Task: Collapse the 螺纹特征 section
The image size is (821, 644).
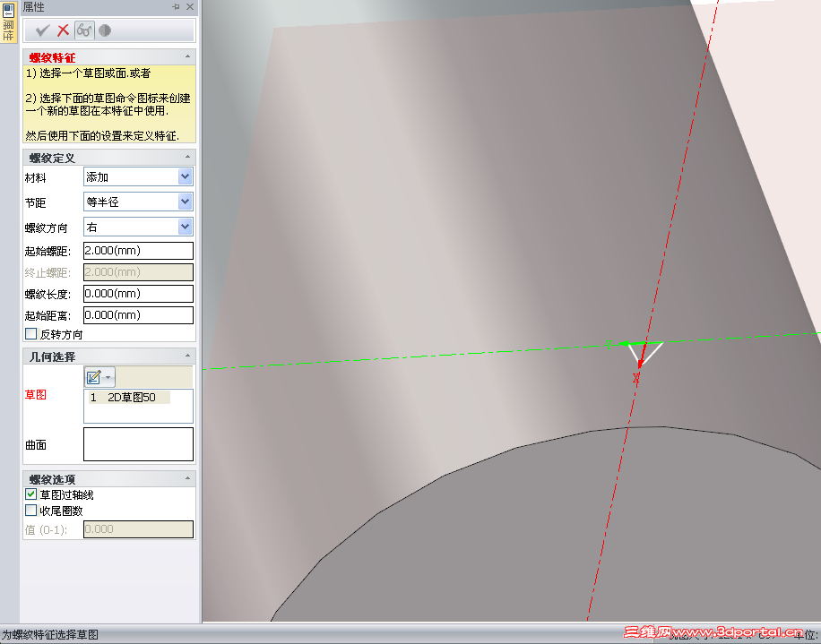Action: 187,56
